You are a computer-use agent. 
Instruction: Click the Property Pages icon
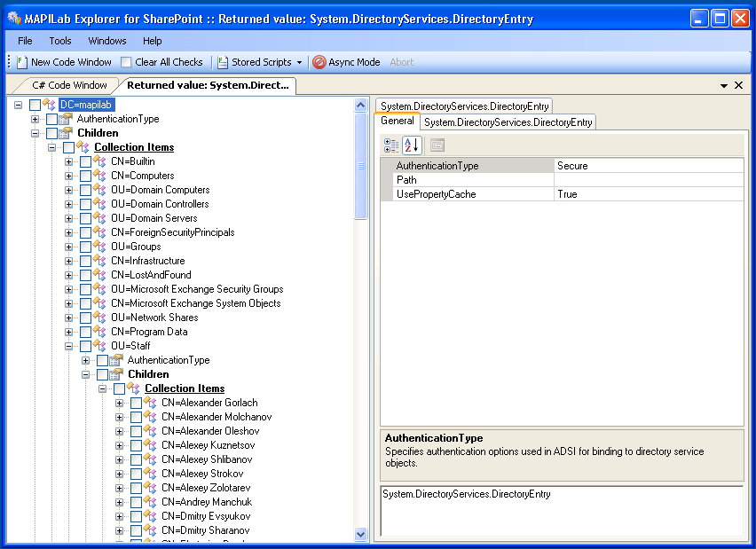[x=437, y=145]
